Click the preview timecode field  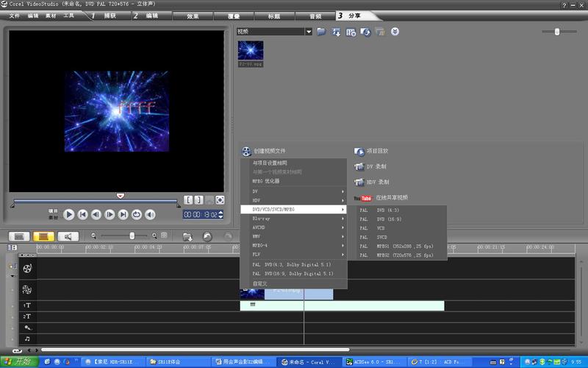200,214
